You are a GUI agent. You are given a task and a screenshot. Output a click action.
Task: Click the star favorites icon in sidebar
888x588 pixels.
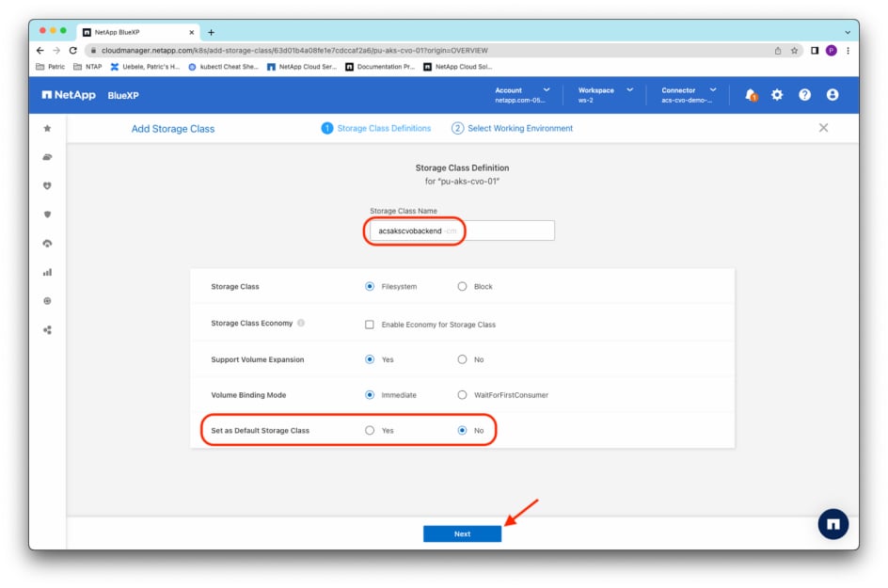[x=48, y=129]
